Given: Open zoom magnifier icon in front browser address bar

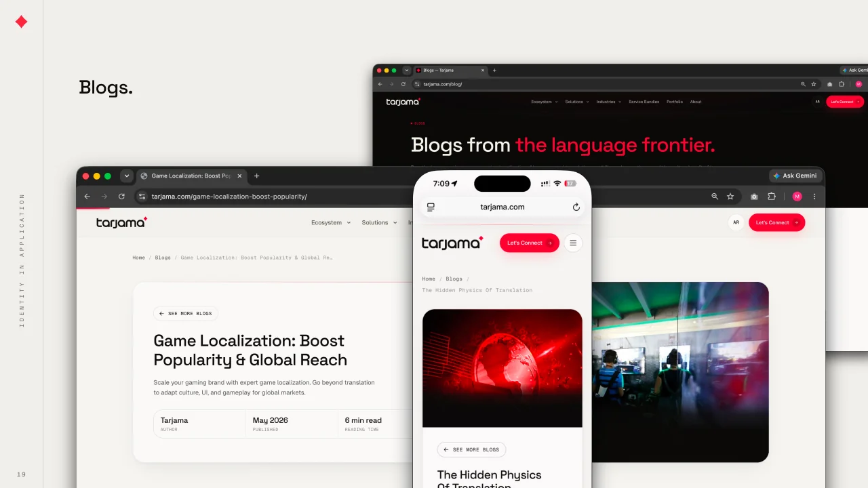Looking at the screenshot, I should coord(715,197).
